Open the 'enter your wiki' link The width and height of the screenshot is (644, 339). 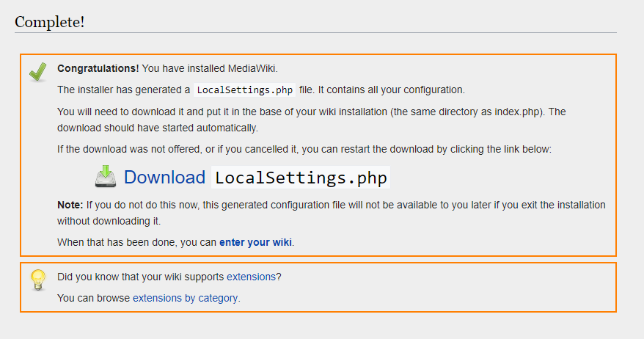(x=255, y=242)
